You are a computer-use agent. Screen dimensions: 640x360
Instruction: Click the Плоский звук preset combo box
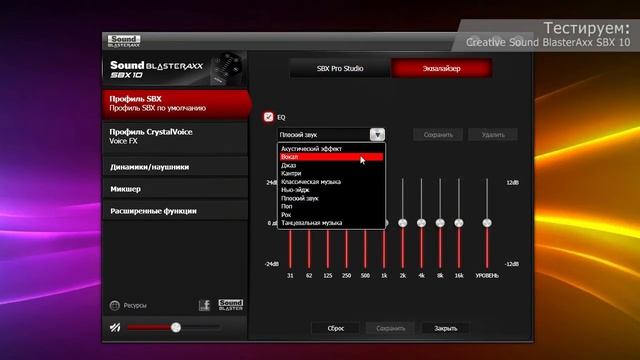coord(331,134)
